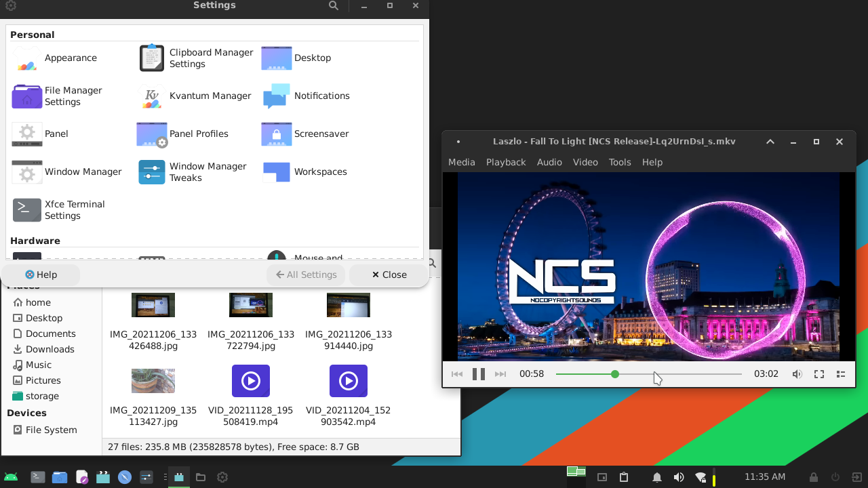This screenshot has width=868, height=488.
Task: Open the blue compass browser in taskbar
Action: [125, 477]
